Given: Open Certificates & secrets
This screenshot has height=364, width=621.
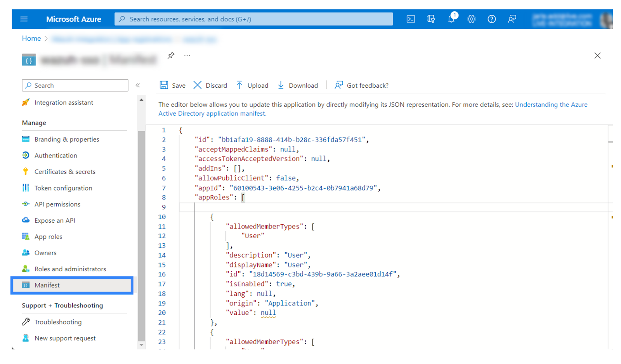Looking at the screenshot, I should pyautogui.click(x=65, y=172).
